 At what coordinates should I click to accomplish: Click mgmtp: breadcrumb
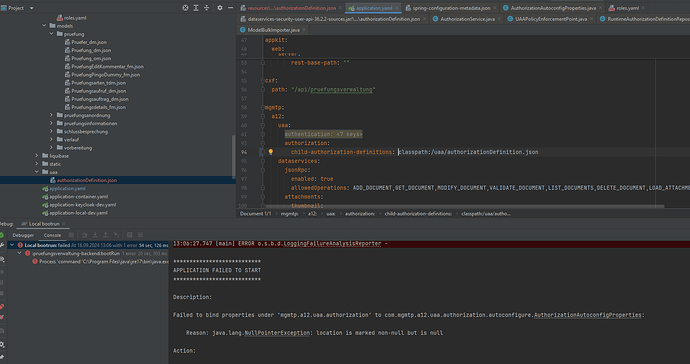[x=289, y=214]
